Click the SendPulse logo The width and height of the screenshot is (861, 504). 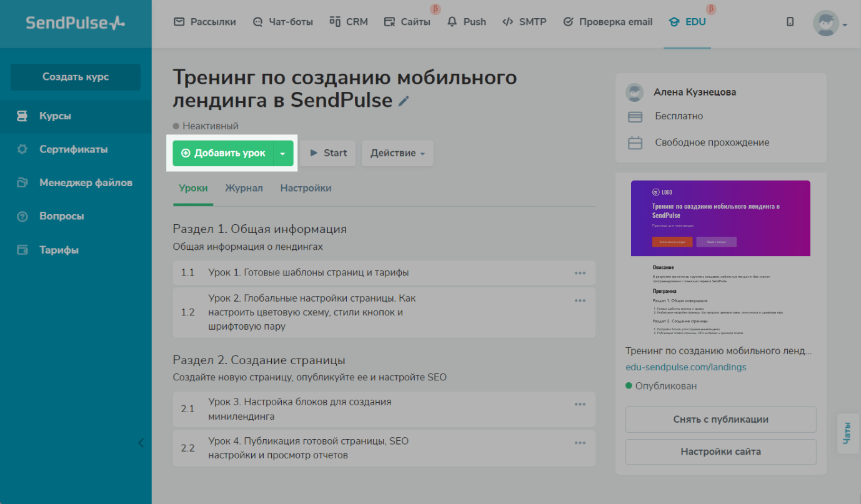(x=75, y=23)
